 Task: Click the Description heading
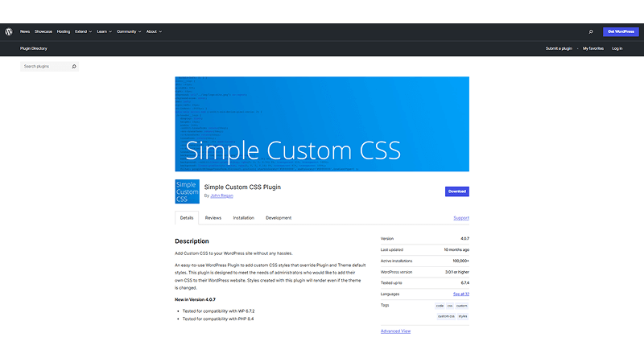(x=192, y=241)
